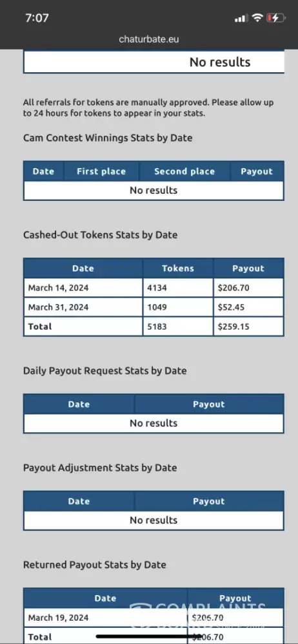Select the Second place column header
The image size is (298, 644).
click(x=184, y=171)
